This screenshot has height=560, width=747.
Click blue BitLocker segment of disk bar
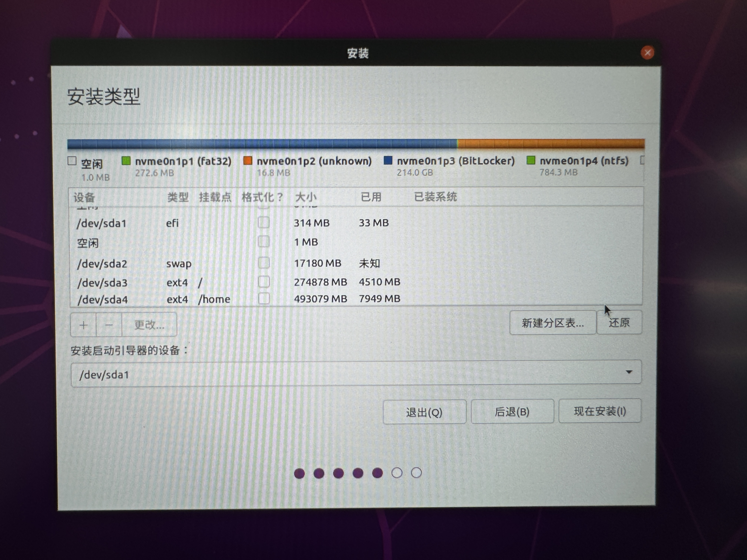262,144
